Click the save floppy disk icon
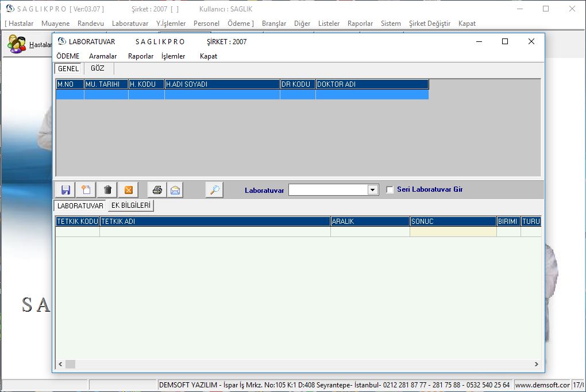The width and height of the screenshot is (586, 392). (x=65, y=190)
